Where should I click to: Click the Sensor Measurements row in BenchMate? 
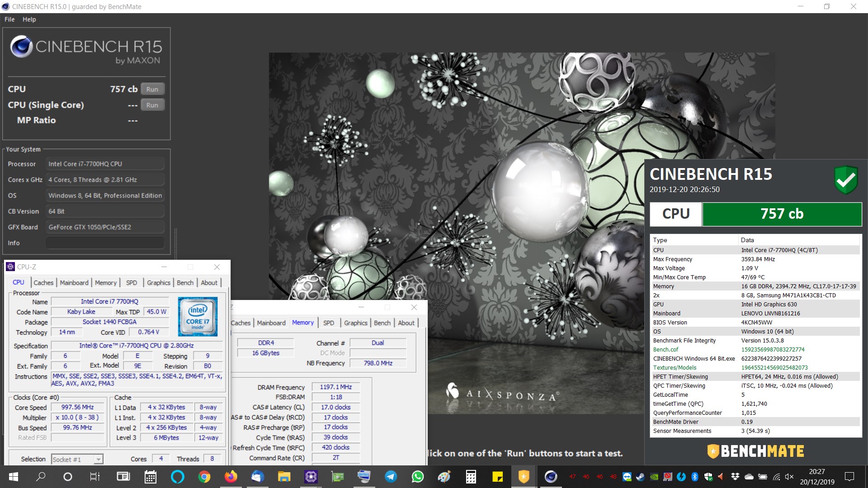pyautogui.click(x=755, y=431)
